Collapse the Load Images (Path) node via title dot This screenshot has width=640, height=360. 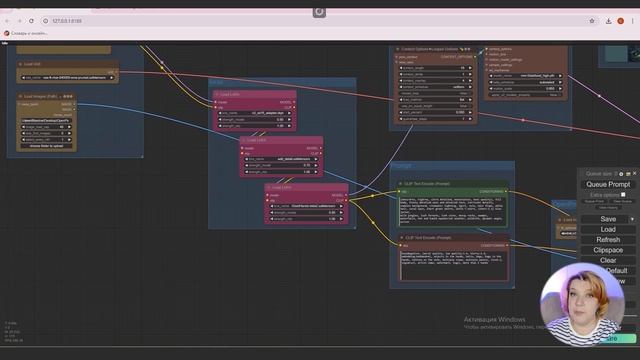pos(20,97)
